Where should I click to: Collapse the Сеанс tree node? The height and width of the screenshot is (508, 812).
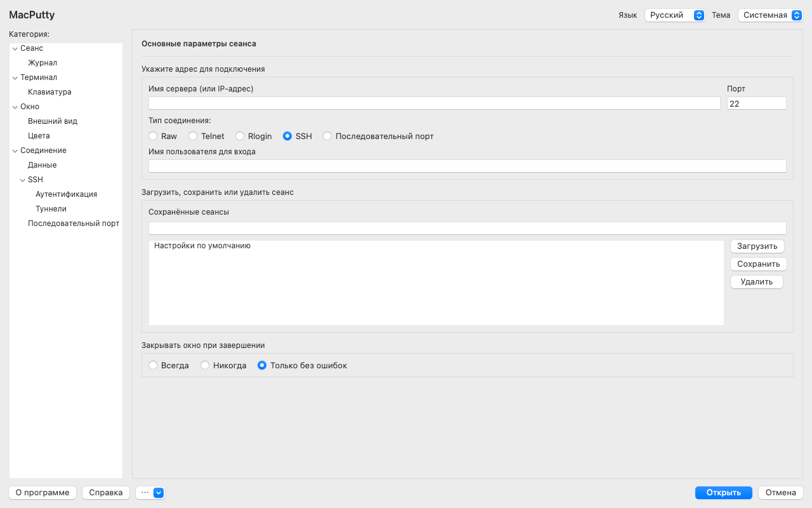[15, 48]
